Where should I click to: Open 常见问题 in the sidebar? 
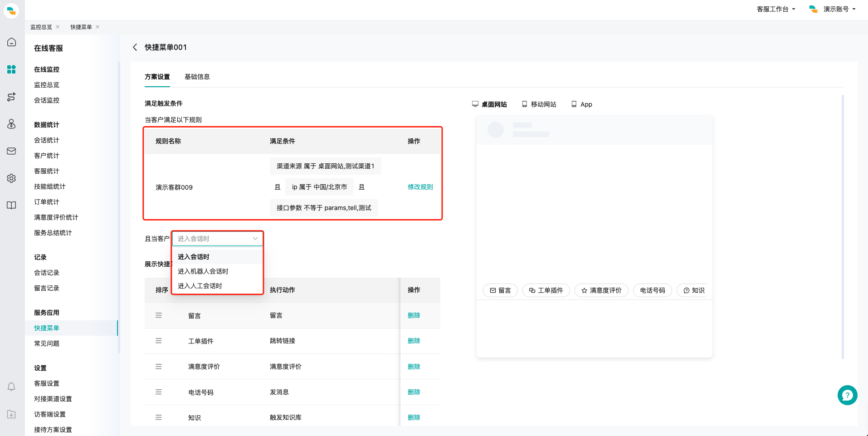pos(47,343)
